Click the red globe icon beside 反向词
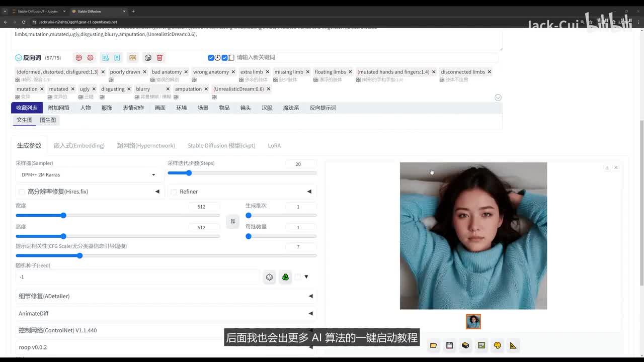This screenshot has height=362, width=644. coord(78,58)
